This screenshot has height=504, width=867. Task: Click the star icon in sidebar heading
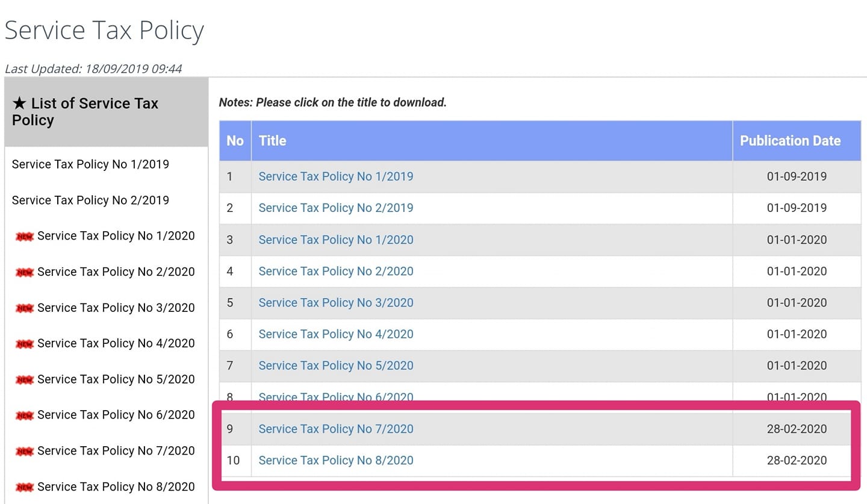[19, 104]
